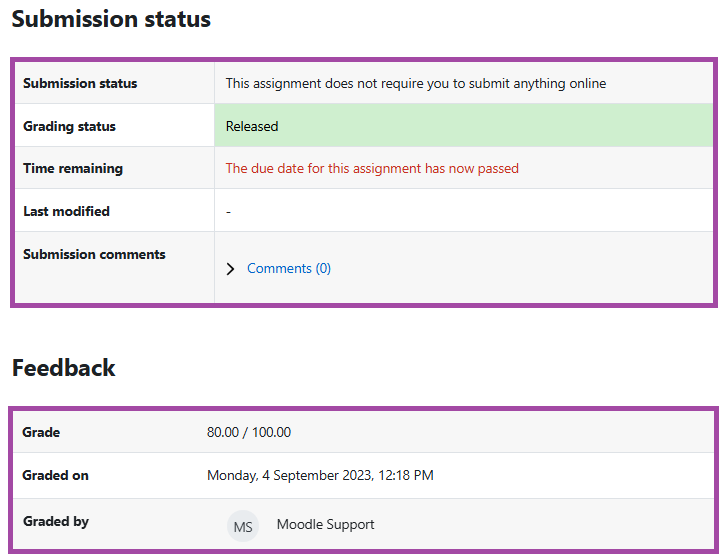Click the Monday, 4 September 2023 date

[x=320, y=475]
